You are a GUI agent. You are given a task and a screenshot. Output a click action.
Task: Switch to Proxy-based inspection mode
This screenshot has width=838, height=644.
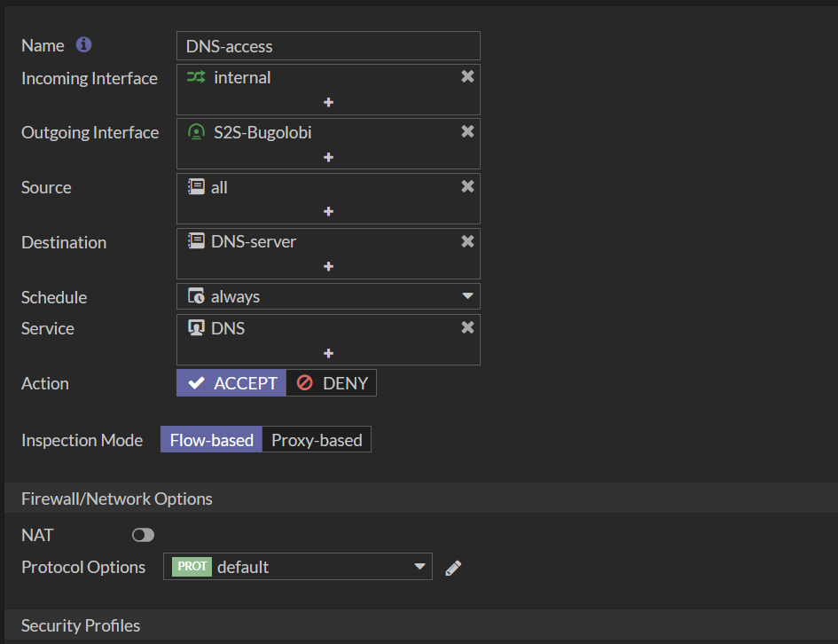317,440
